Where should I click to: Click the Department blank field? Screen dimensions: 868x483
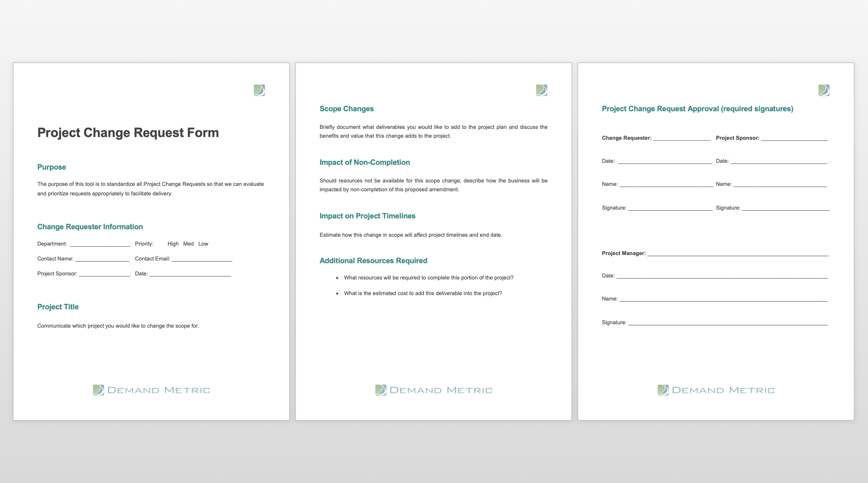(x=100, y=245)
